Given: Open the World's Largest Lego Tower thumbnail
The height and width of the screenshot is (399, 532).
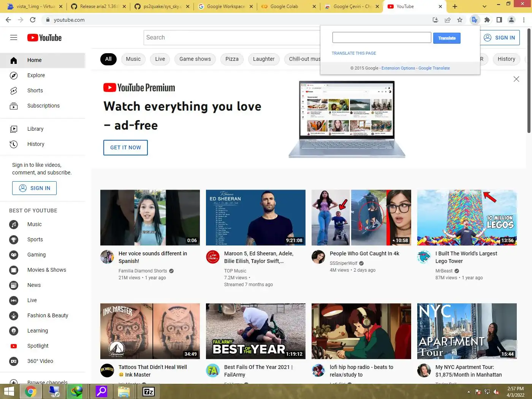Looking at the screenshot, I should 467,217.
